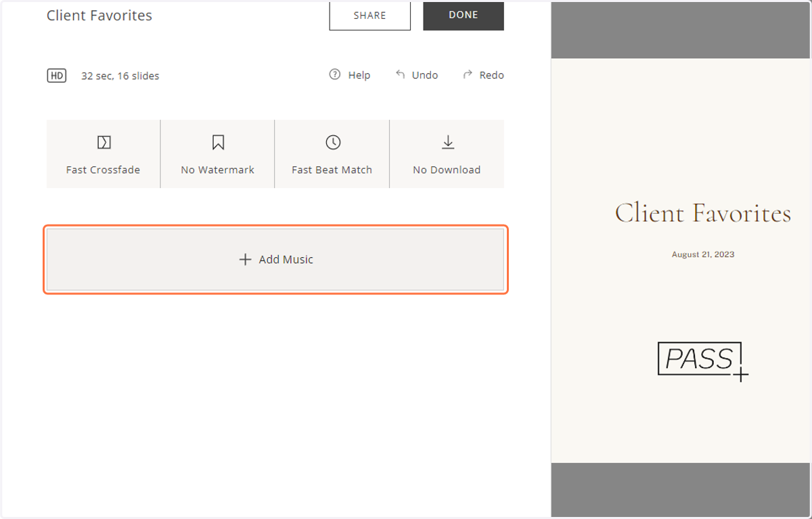
Task: Open Help with the question mark icon
Action: coord(334,74)
